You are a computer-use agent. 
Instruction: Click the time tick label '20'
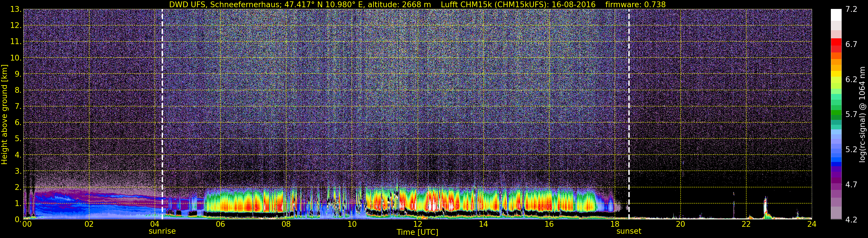tap(680, 224)
